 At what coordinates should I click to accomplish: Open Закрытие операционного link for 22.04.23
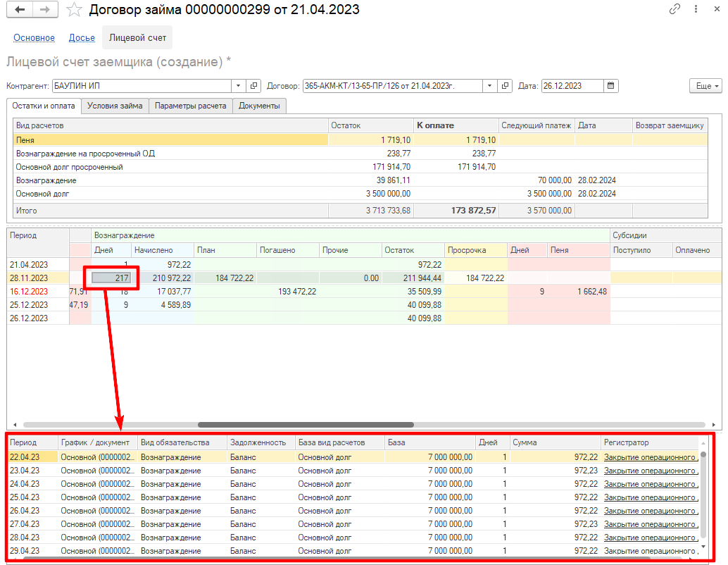(651, 457)
